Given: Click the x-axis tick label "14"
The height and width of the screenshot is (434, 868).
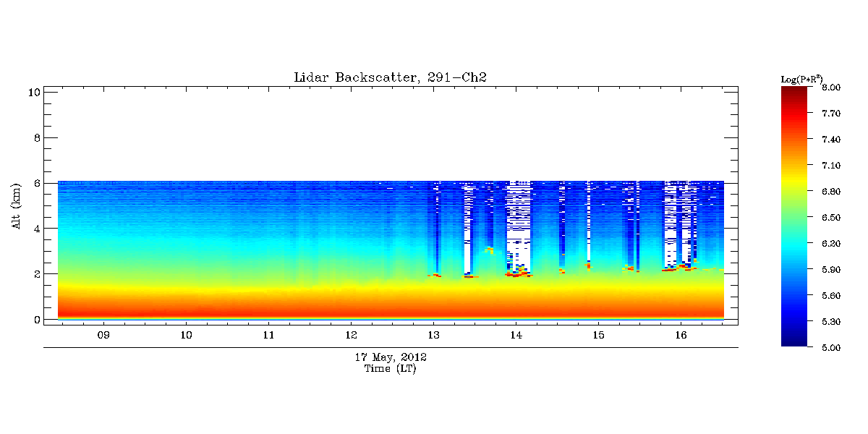Looking at the screenshot, I should coord(516,336).
